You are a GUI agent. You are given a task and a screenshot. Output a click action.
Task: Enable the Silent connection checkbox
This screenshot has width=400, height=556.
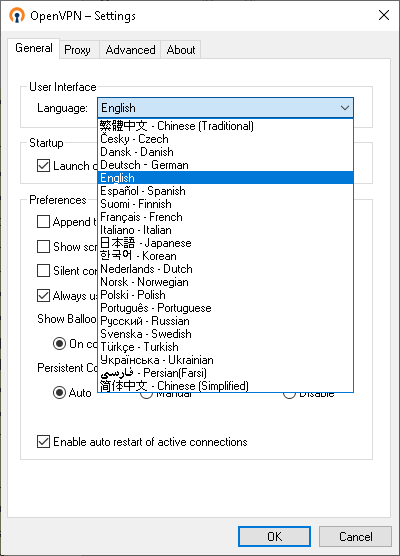pos(43,271)
